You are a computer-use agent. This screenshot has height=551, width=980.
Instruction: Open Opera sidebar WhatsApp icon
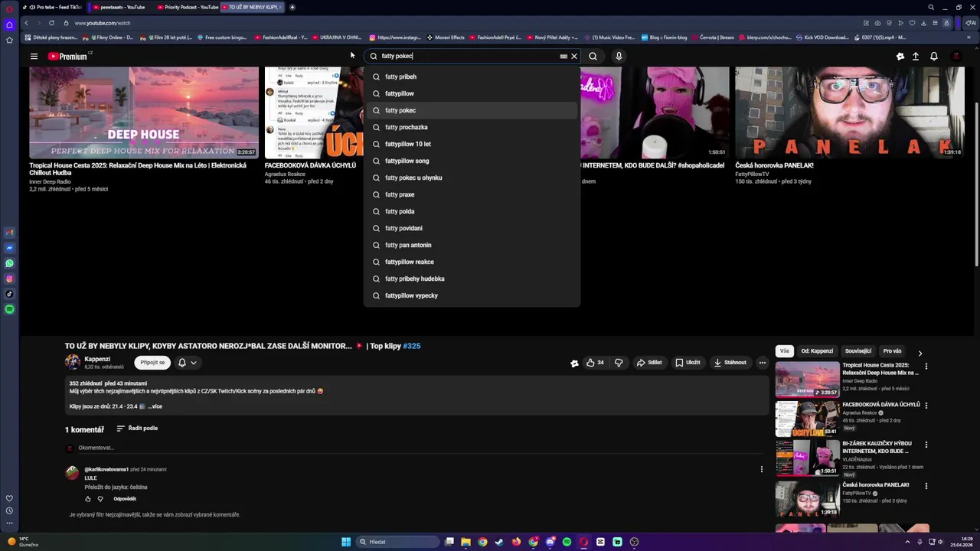tap(9, 263)
